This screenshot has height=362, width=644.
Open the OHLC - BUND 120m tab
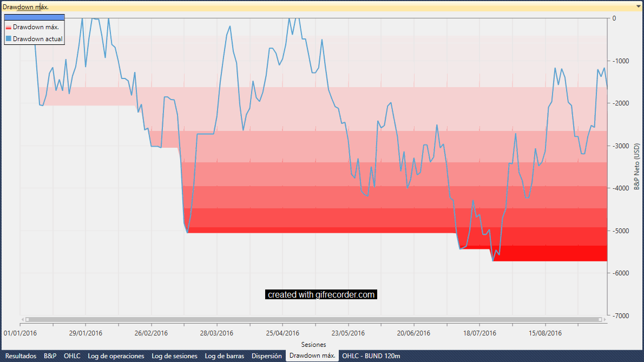(371, 356)
